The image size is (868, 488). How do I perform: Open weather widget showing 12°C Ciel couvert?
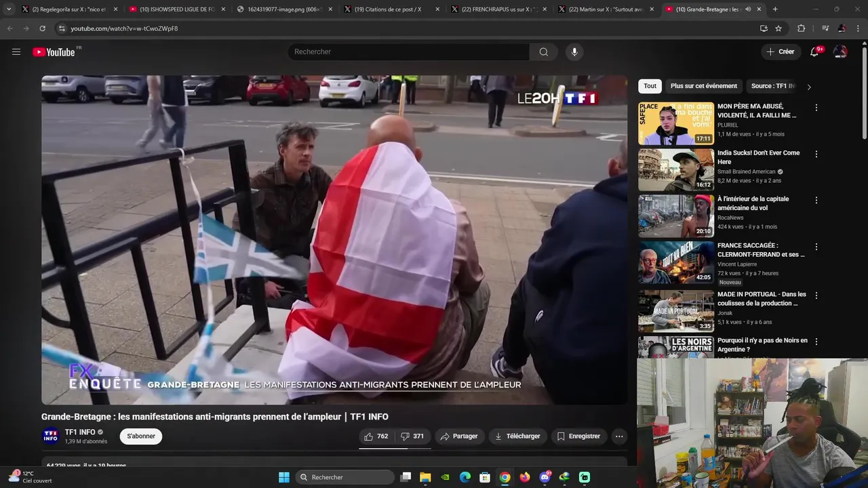pos(31,477)
